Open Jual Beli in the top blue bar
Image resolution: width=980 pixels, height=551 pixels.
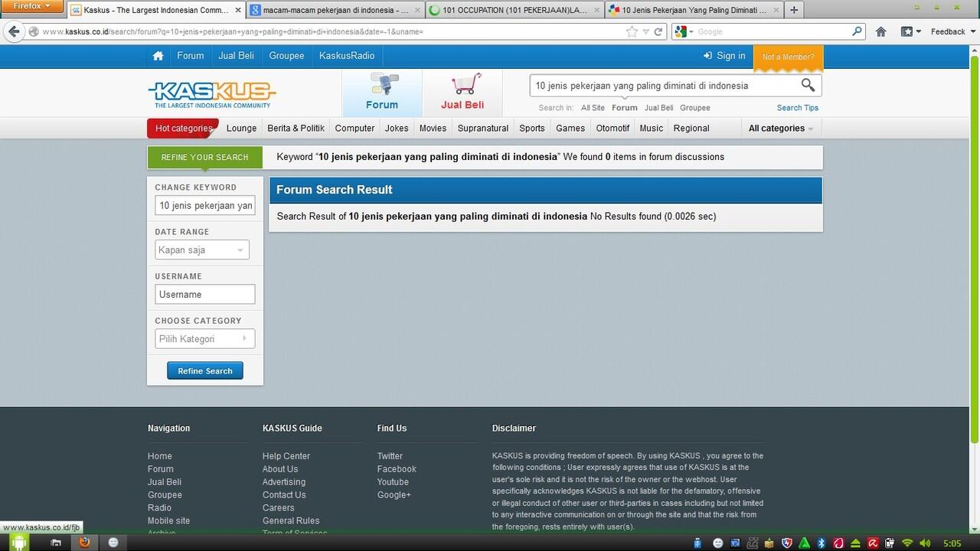pos(236,56)
